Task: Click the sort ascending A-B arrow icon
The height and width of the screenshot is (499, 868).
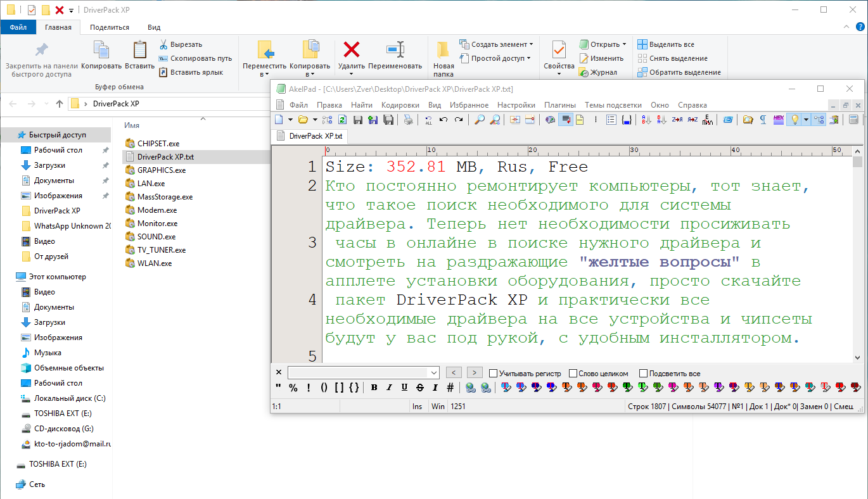Action: 646,119
